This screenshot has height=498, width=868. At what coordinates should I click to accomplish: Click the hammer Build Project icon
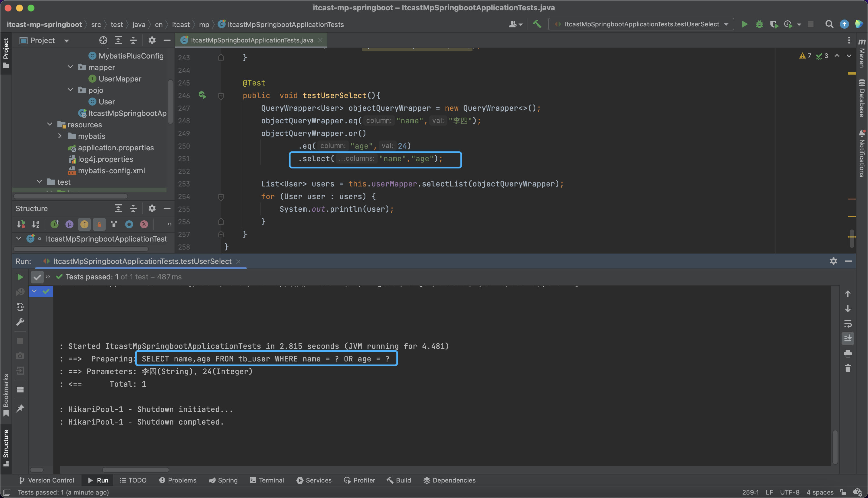click(537, 24)
